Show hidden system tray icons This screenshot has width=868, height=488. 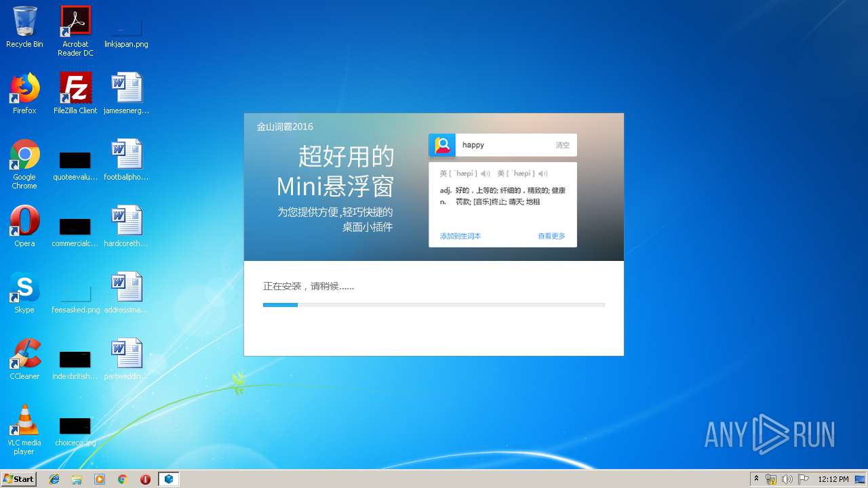coord(756,479)
